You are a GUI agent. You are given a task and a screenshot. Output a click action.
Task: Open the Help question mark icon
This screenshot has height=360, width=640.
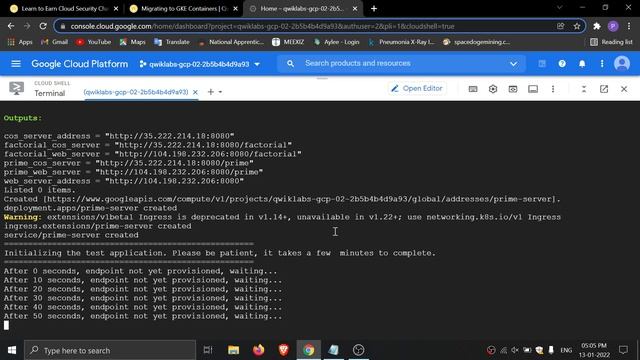tap(562, 64)
